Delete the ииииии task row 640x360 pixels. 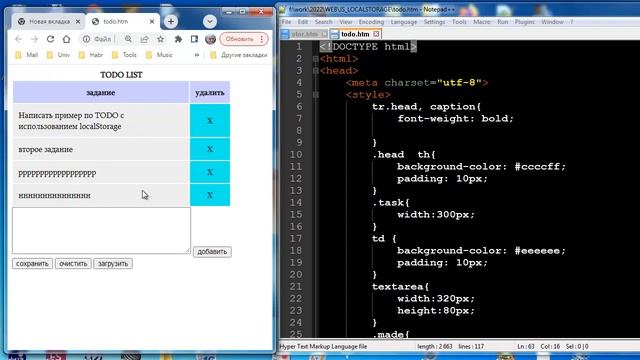tap(210, 195)
